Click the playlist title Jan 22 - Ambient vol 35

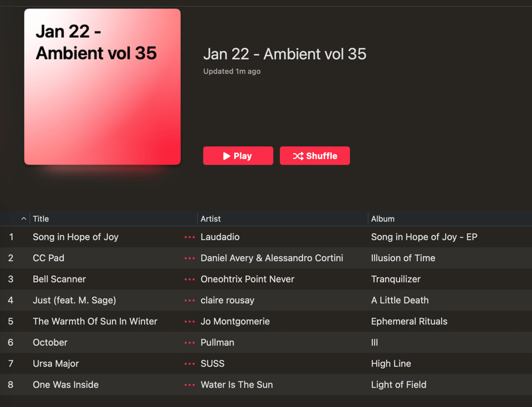[284, 54]
